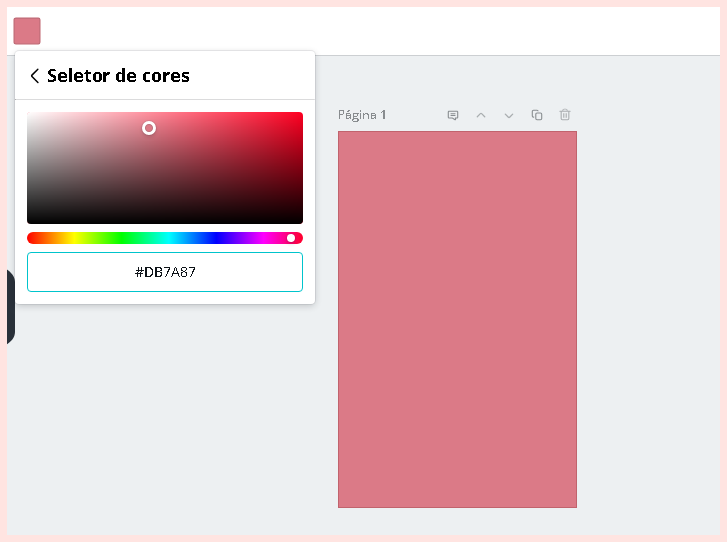The width and height of the screenshot is (727, 542).
Task: Click the Página 1 title label
Action: tap(362, 115)
